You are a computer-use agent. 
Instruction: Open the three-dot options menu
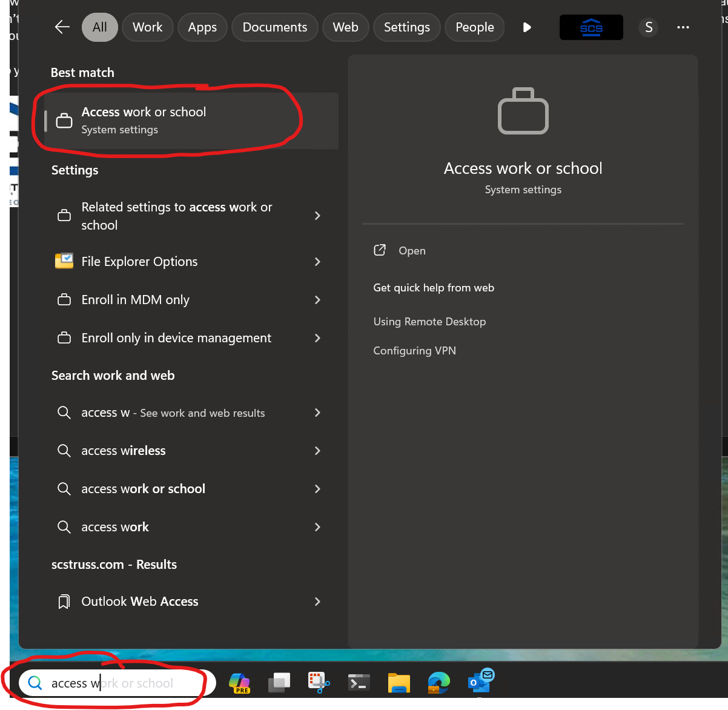pyautogui.click(x=683, y=27)
